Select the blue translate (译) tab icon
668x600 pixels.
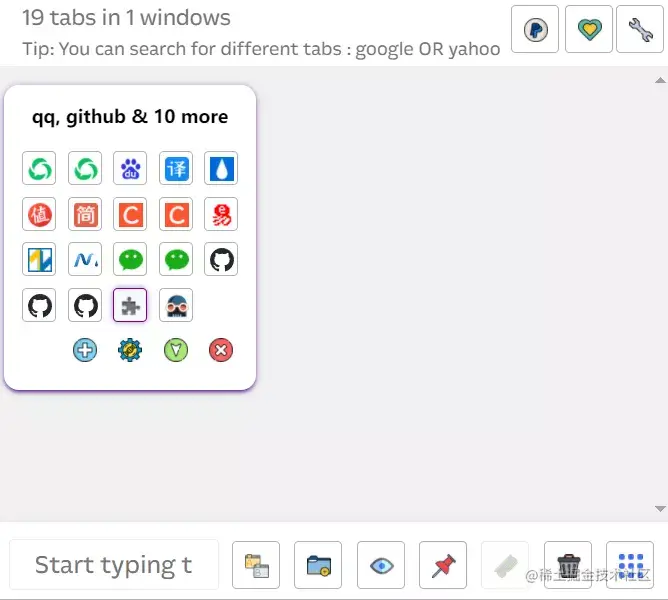pyautogui.click(x=176, y=169)
